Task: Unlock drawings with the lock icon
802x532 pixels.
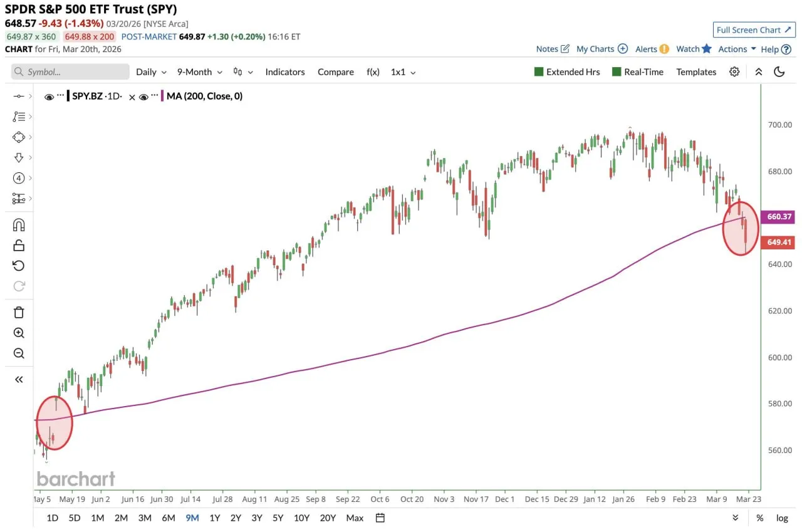Action: pyautogui.click(x=18, y=244)
